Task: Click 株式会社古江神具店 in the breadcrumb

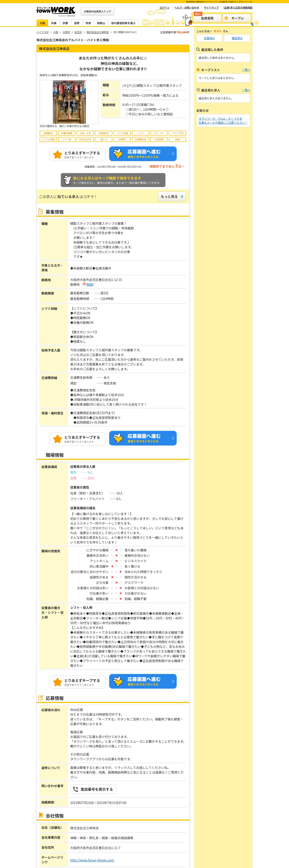Action: (x=97, y=32)
